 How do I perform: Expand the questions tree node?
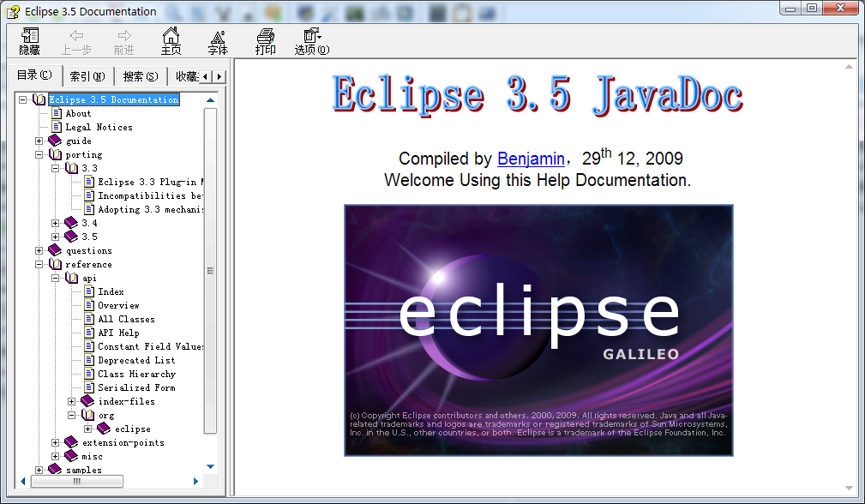39,250
